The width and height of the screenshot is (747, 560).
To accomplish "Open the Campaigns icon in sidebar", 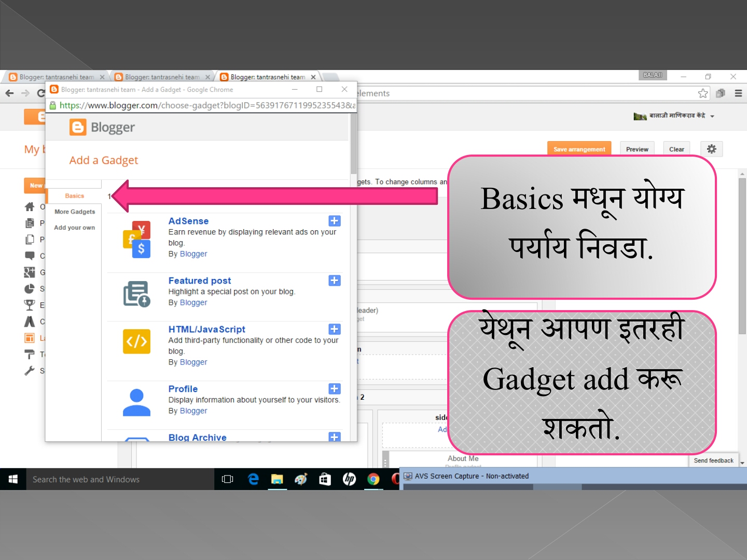I will [x=30, y=321].
